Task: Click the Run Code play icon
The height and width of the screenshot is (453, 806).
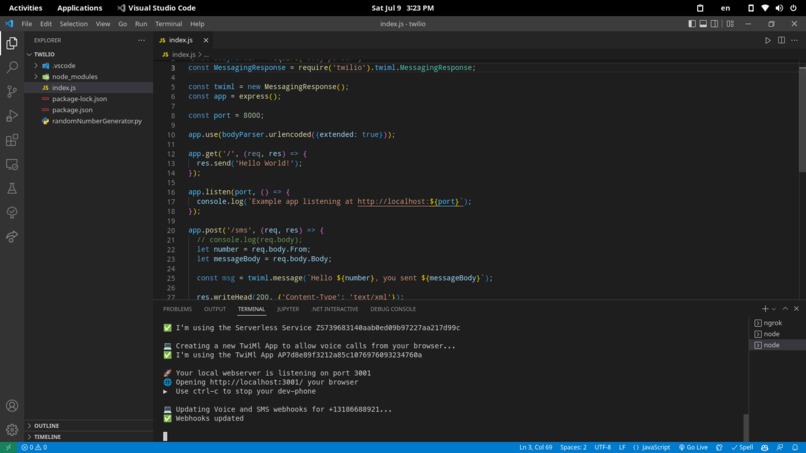Action: [x=767, y=40]
